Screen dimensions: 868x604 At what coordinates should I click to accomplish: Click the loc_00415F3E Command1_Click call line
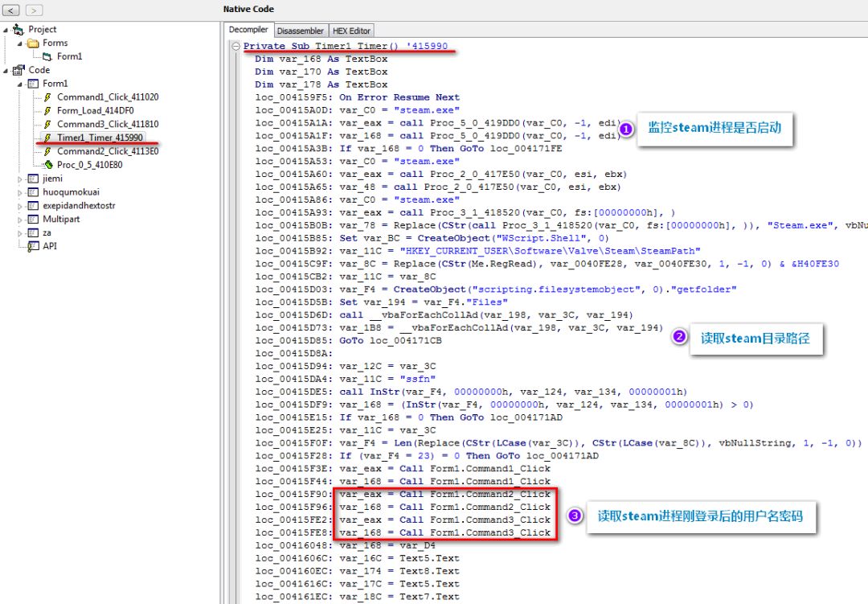pyautogui.click(x=403, y=468)
